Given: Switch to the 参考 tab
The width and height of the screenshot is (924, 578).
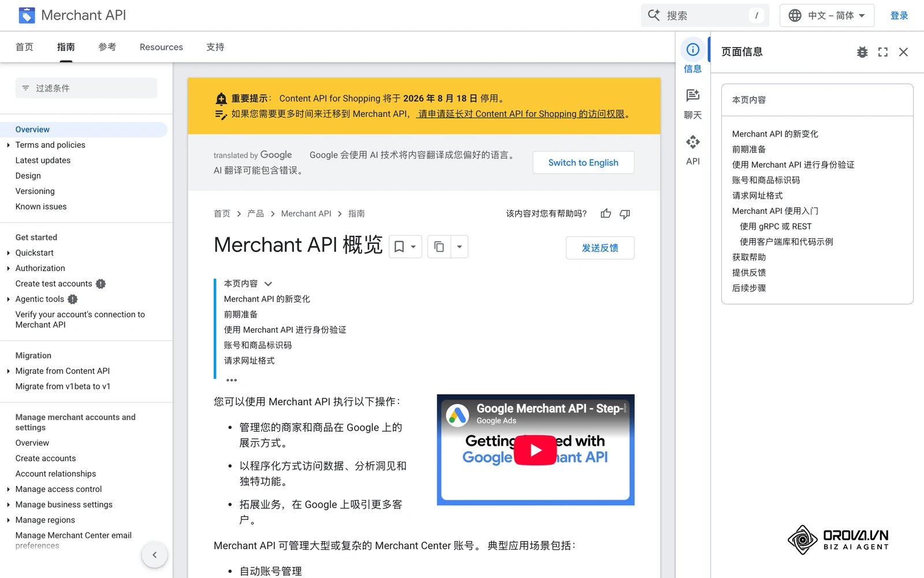Looking at the screenshot, I should [107, 47].
